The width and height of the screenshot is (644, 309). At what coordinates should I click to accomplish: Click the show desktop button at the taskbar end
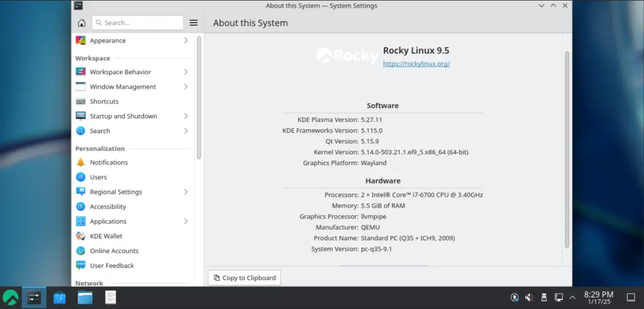[631, 297]
